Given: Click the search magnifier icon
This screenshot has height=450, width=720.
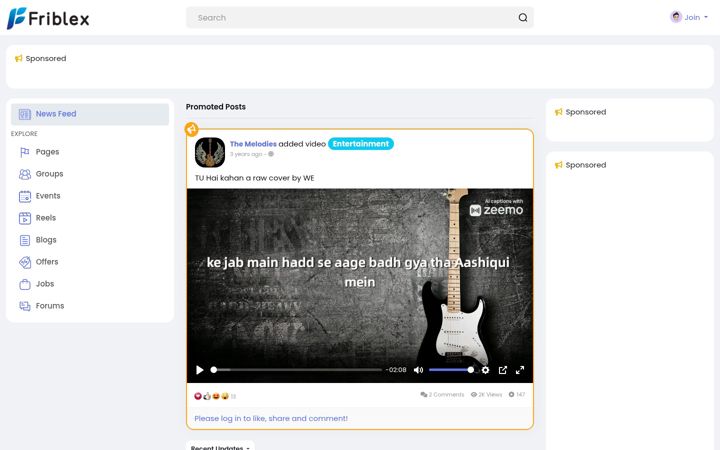Looking at the screenshot, I should click(x=523, y=17).
